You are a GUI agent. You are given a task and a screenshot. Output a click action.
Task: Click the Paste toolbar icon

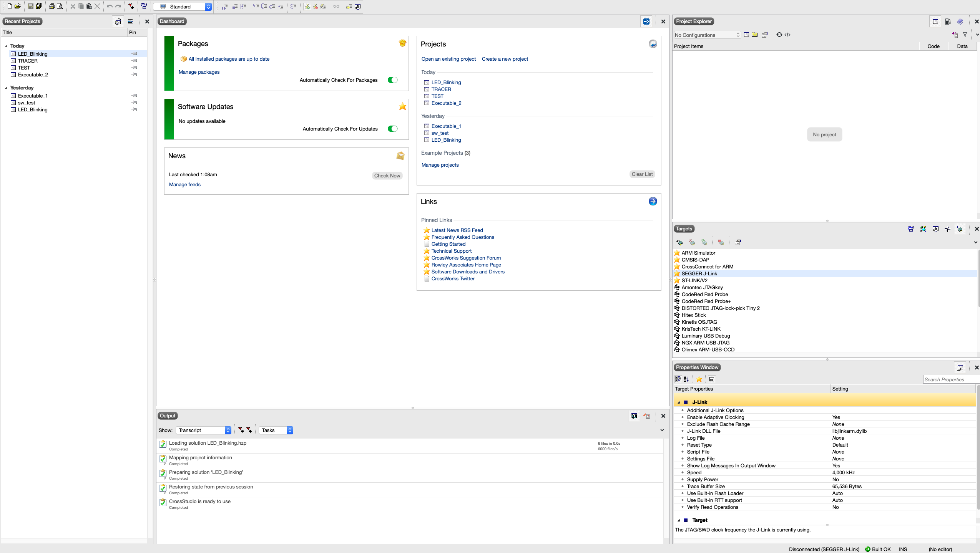point(89,6)
